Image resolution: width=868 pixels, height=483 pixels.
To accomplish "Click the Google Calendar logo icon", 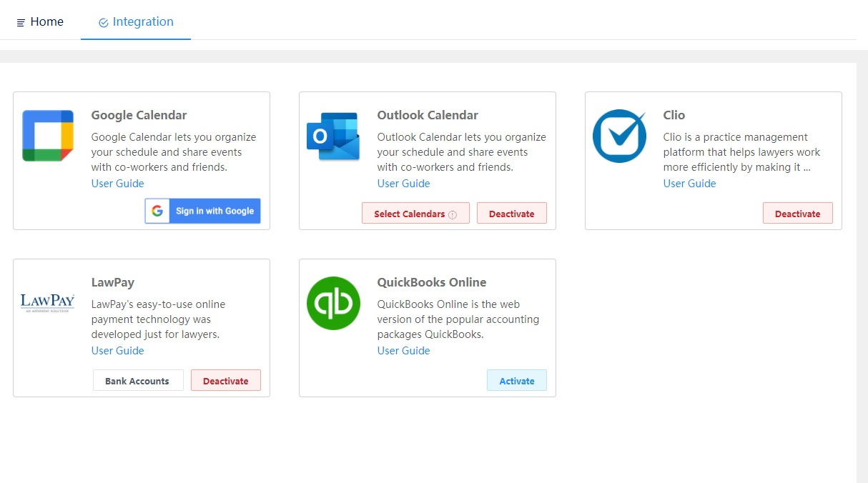I will (48, 136).
